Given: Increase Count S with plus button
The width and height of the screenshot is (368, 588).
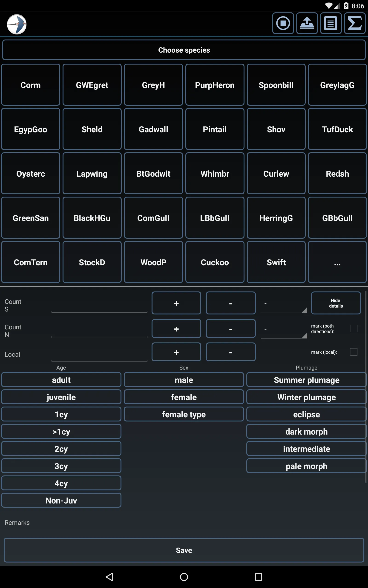Looking at the screenshot, I should tap(176, 303).
